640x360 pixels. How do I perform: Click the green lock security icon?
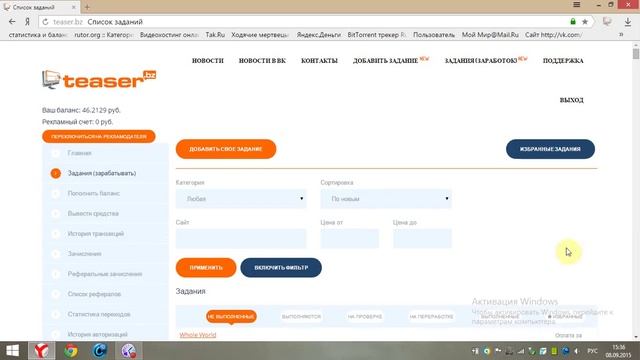pyautogui.click(x=573, y=22)
